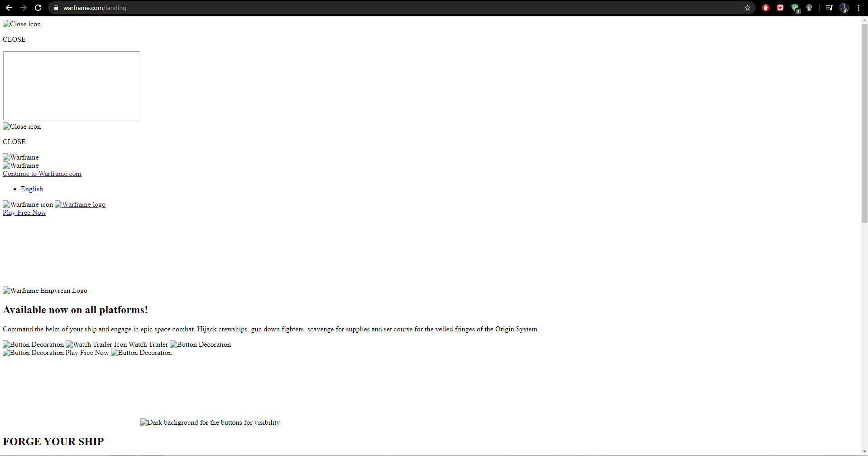Click the Watch Trailer button text

click(x=148, y=344)
